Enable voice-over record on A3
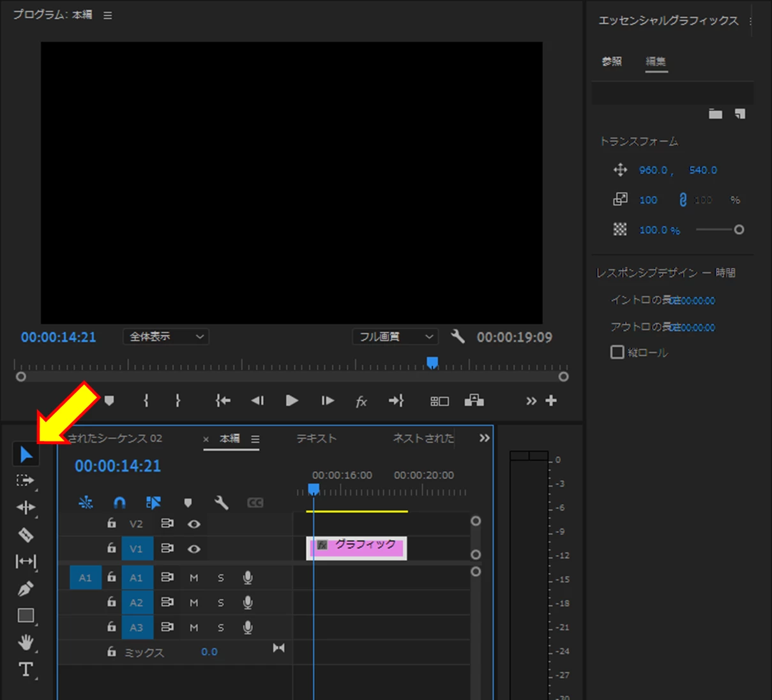The width and height of the screenshot is (772, 700). click(x=248, y=627)
